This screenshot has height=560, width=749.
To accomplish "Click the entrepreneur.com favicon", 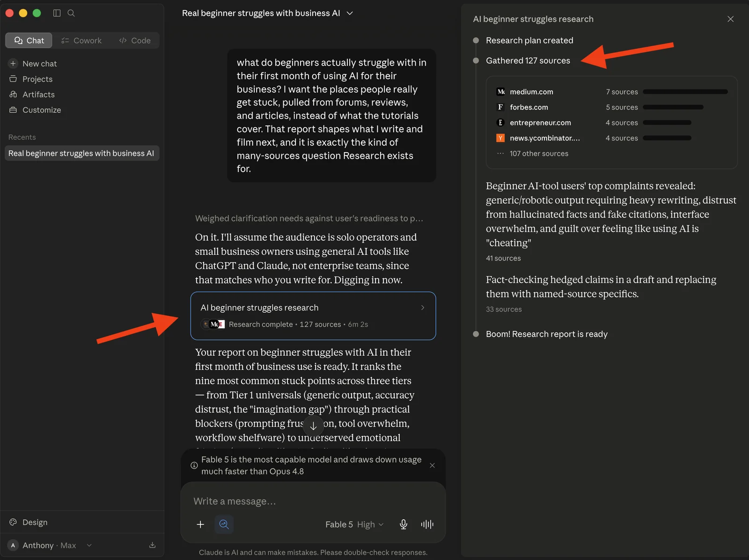I will pyautogui.click(x=500, y=123).
